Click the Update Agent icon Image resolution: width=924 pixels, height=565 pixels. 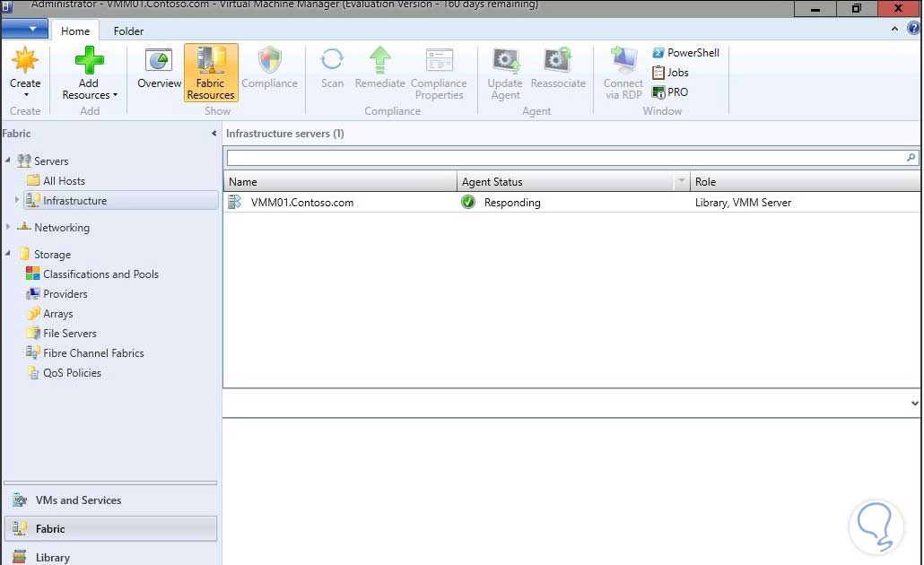click(506, 60)
